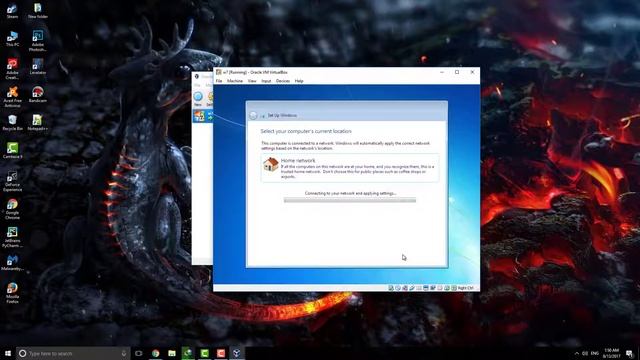The height and width of the screenshot is (360, 640).
Task: Launch the Adobe Photoshop desktop shortcut
Action: click(38, 41)
